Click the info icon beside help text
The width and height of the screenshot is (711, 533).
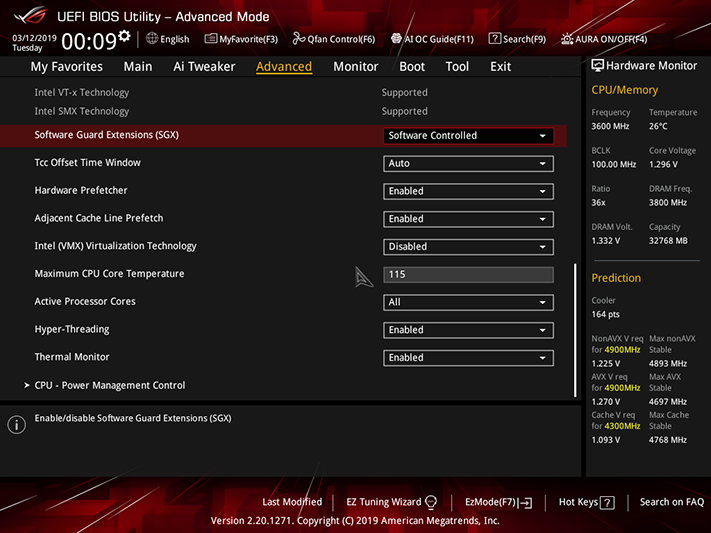click(16, 425)
